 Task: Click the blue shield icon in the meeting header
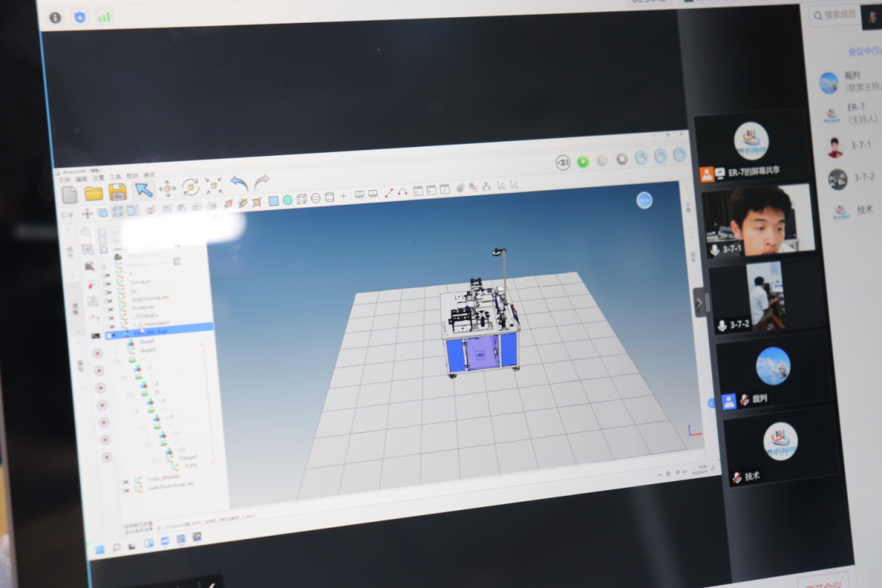80,17
